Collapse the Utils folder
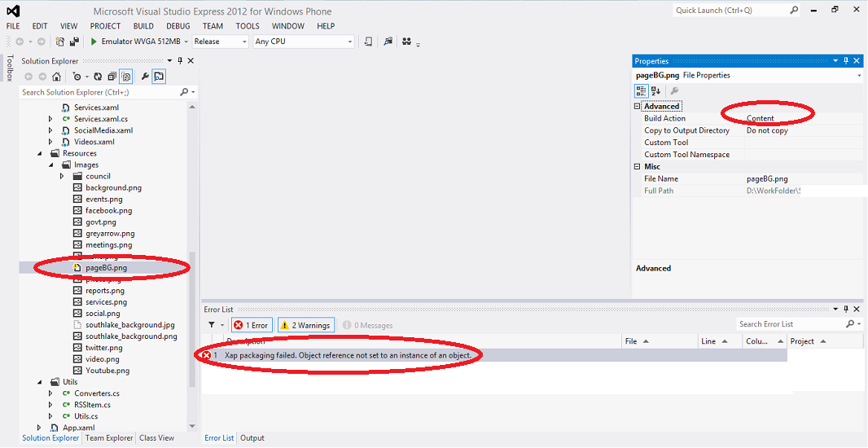The width and height of the screenshot is (868, 448). click(39, 382)
